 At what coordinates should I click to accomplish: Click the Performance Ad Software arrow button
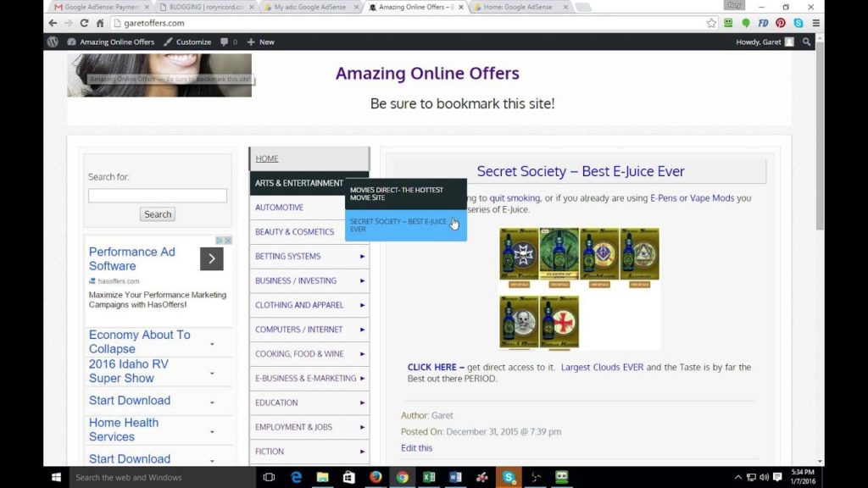[x=211, y=258]
